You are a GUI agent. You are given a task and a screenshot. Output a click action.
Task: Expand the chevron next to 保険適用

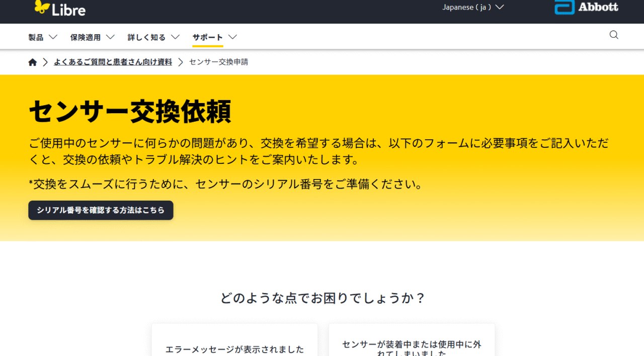pyautogui.click(x=111, y=37)
